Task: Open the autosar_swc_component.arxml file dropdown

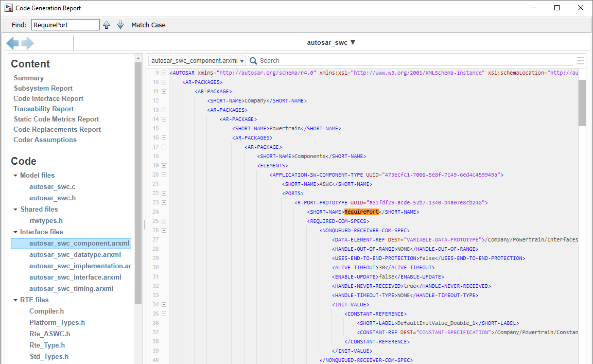Action: 197,61
